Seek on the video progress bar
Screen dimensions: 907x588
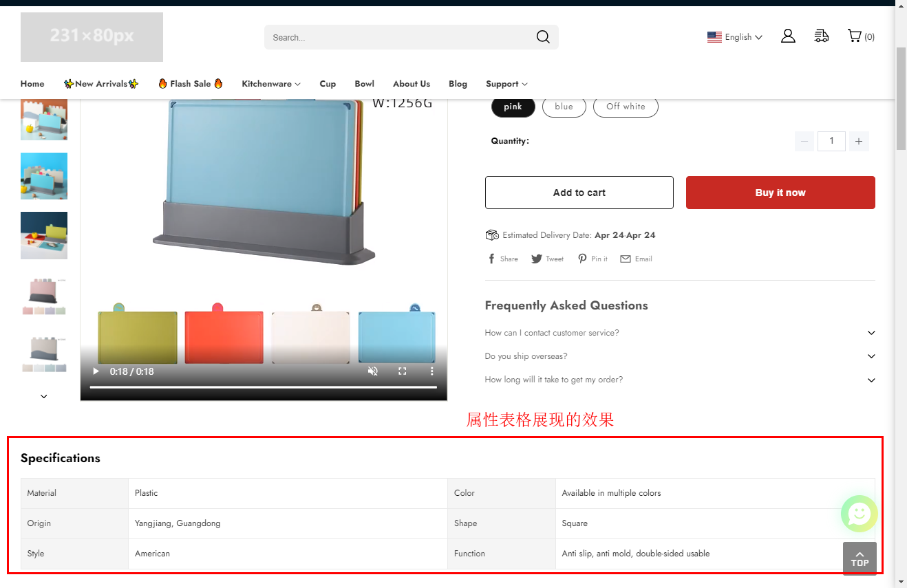click(264, 388)
